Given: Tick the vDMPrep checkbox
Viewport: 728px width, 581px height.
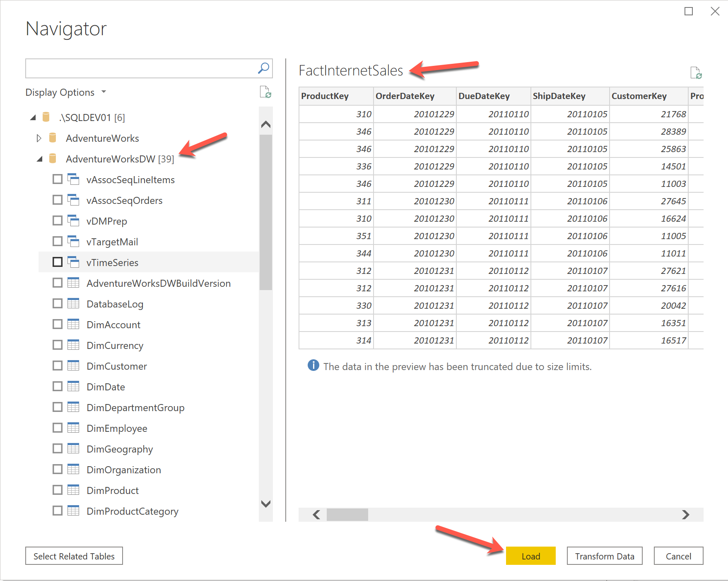Looking at the screenshot, I should pos(58,220).
